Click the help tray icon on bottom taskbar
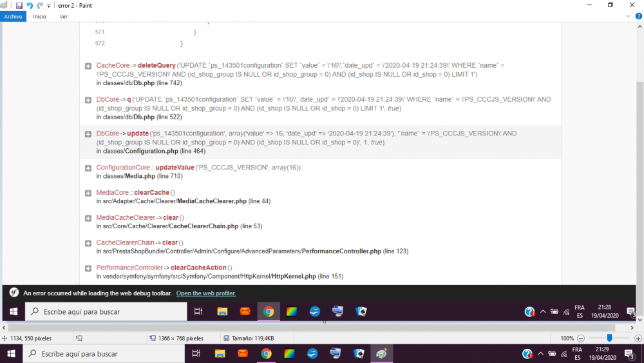The width and height of the screenshot is (644, 363). [x=527, y=353]
